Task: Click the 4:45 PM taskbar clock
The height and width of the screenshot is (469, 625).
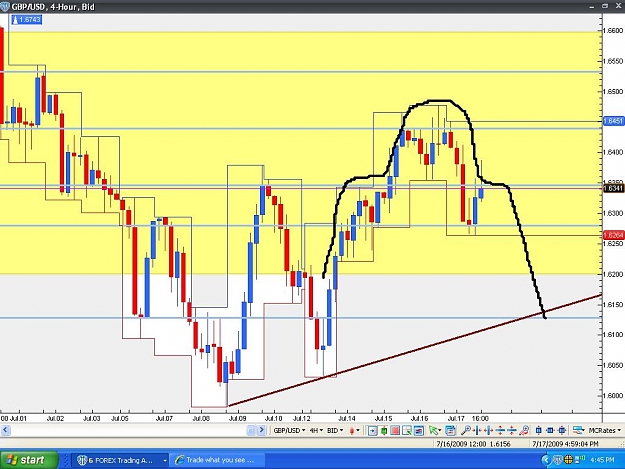Action: (602, 460)
